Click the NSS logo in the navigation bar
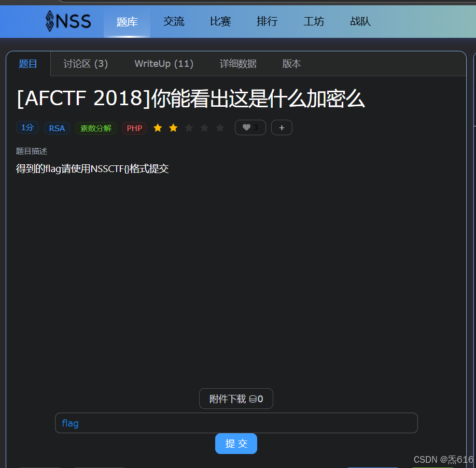 (x=68, y=21)
